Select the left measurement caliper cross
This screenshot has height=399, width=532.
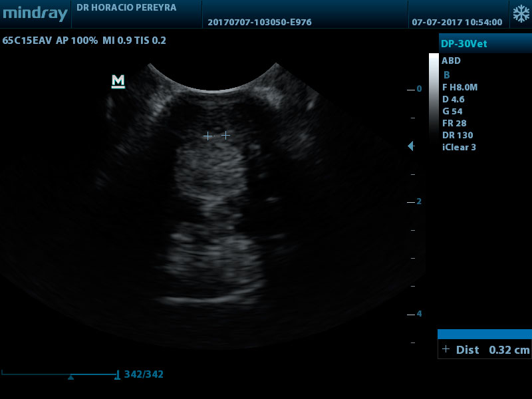pos(207,136)
